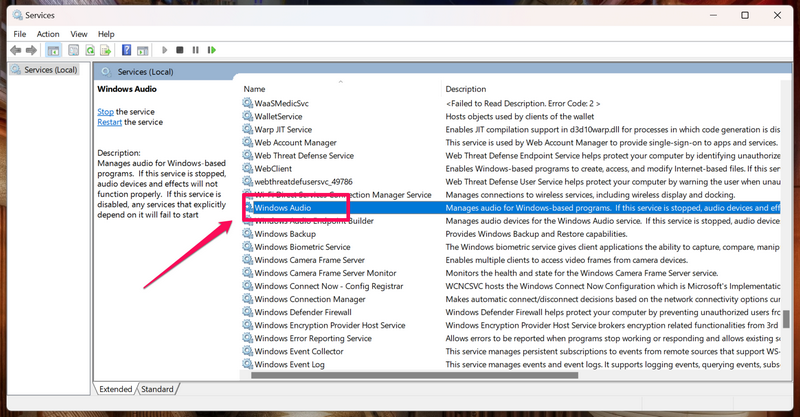Click the Stop the service link
Image resolution: width=800 pixels, height=417 pixels.
coord(105,112)
